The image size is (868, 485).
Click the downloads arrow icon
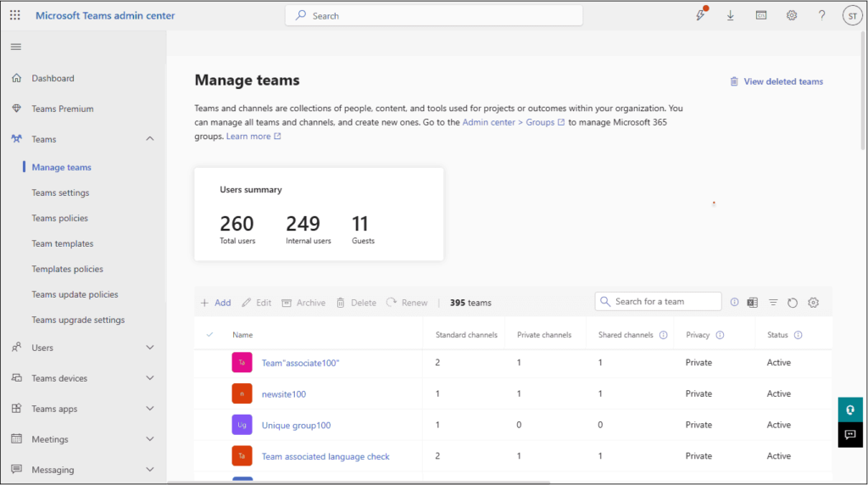(x=731, y=15)
